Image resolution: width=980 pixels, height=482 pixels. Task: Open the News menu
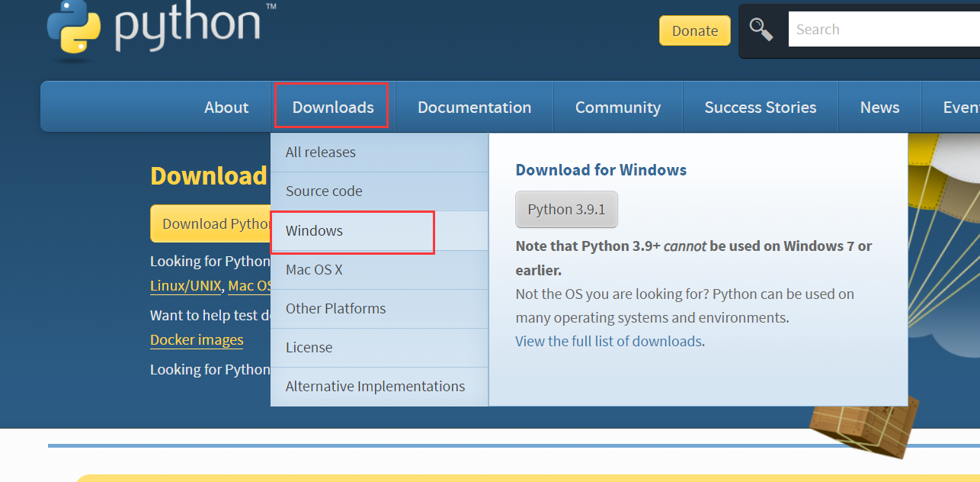pyautogui.click(x=879, y=108)
